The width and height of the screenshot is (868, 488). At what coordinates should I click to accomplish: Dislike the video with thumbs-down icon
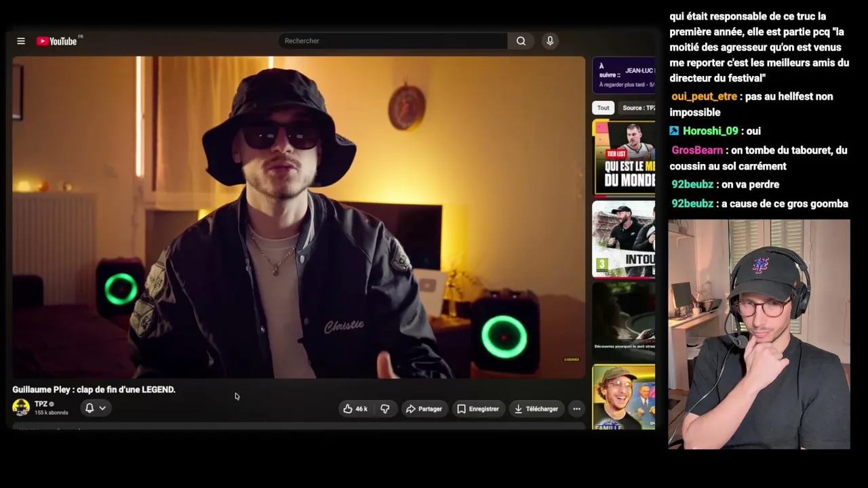point(385,409)
